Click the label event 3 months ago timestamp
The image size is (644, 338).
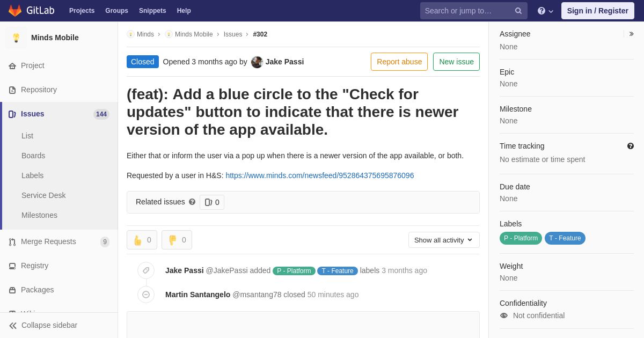coord(405,270)
